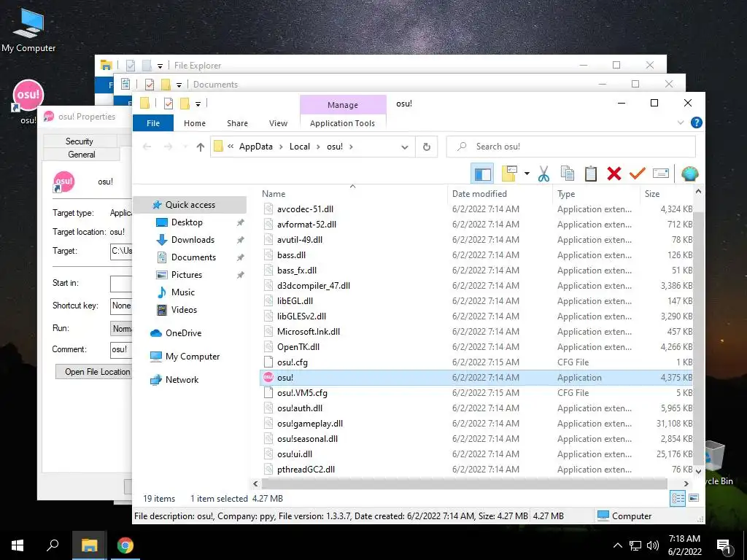Open OneDrive in the navigation pane
This screenshot has height=560, width=747.
point(183,333)
